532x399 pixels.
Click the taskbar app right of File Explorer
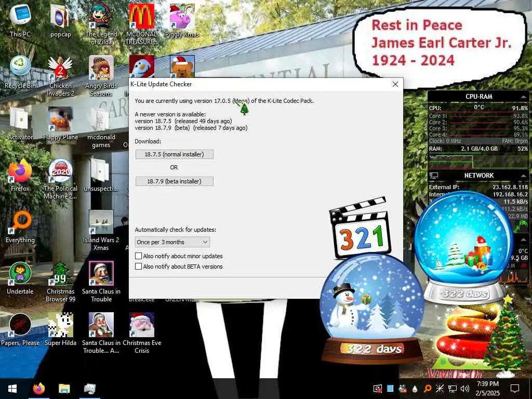click(89, 389)
